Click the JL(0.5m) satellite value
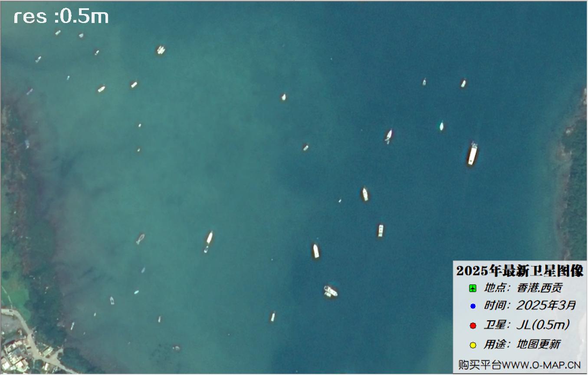 (x=543, y=325)
